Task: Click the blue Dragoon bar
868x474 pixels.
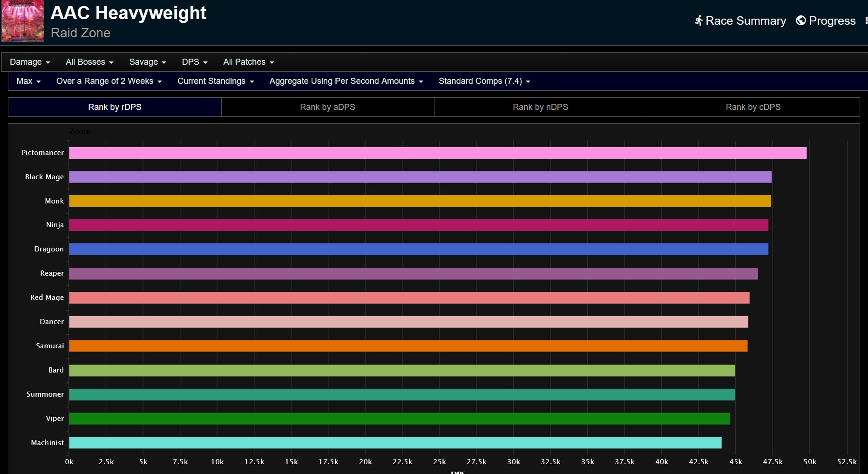Action: (x=419, y=249)
